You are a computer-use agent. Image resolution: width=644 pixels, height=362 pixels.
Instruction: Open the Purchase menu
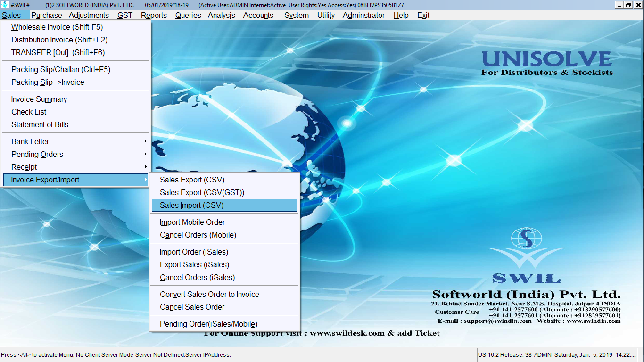tap(47, 15)
